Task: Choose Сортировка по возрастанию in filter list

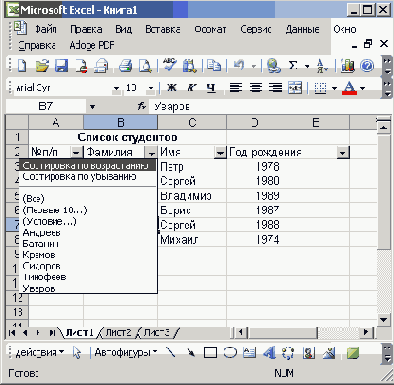Action: (87, 165)
